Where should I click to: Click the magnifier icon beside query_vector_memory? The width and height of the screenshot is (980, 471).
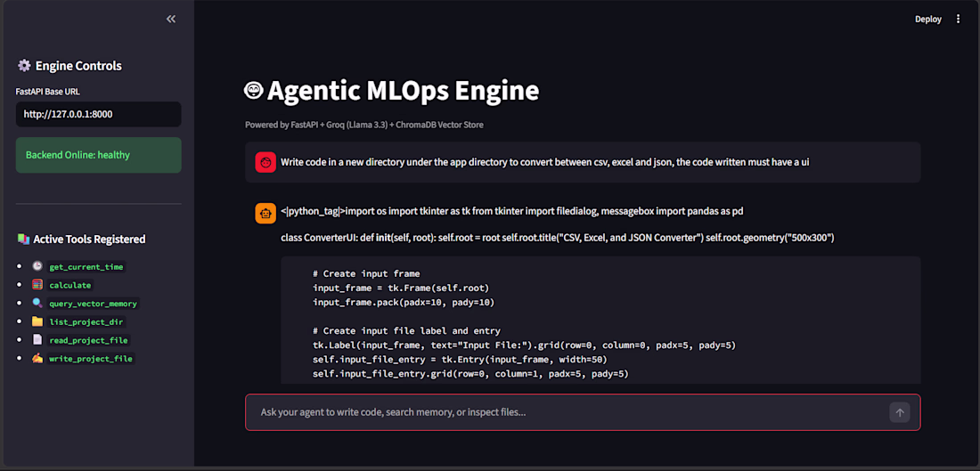[37, 304]
